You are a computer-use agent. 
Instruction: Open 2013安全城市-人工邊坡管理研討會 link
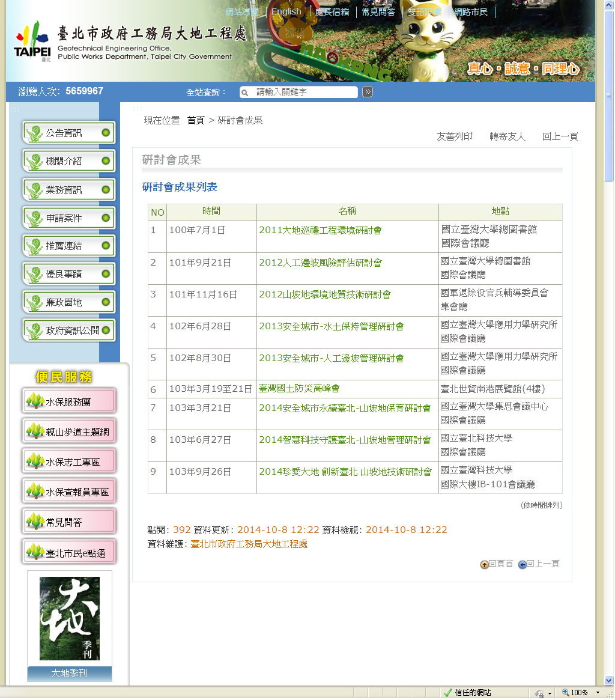pos(332,359)
